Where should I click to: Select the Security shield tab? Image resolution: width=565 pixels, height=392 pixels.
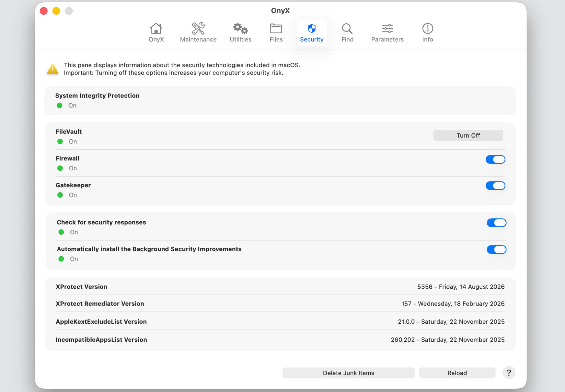click(311, 32)
